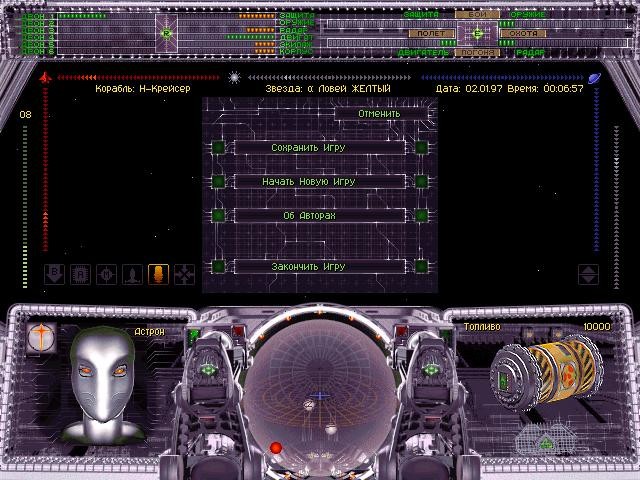The height and width of the screenshot is (480, 640).
Task: Click green square left of Об Авторах
Action: [218, 216]
